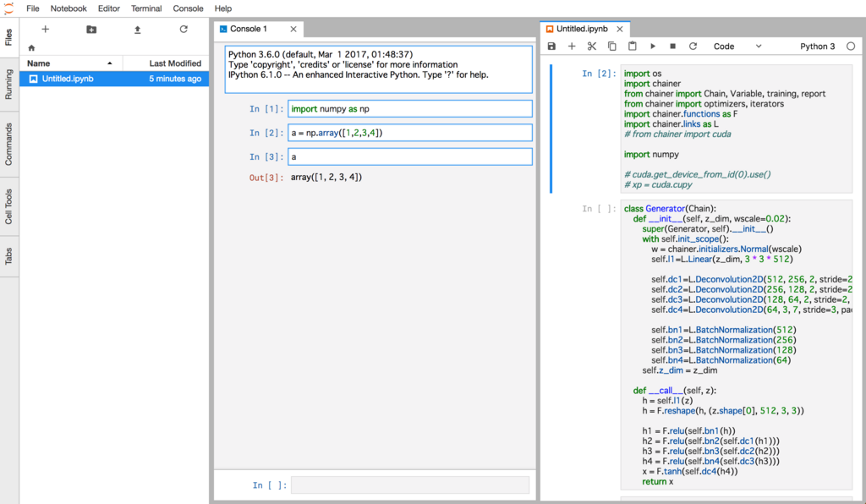
Task: Restart the kernel using the circular arrow icon
Action: pos(692,46)
